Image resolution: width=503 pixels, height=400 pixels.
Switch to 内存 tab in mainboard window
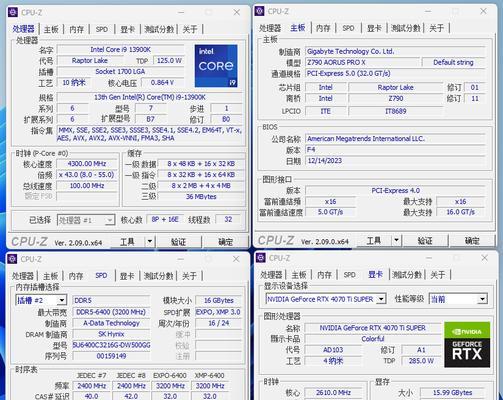323,28
